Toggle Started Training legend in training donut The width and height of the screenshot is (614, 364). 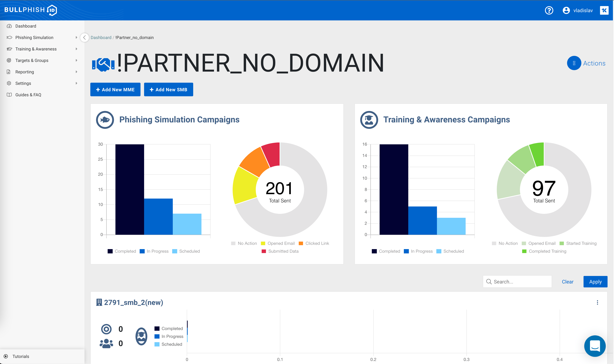(578, 243)
